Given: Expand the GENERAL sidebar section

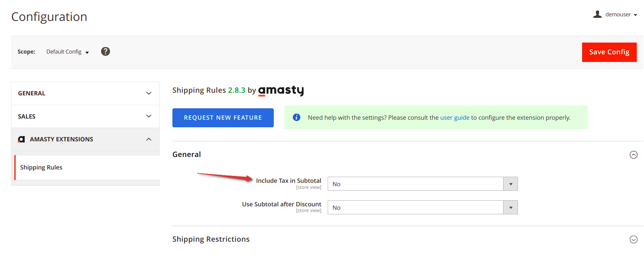Looking at the screenshot, I should 85,93.
